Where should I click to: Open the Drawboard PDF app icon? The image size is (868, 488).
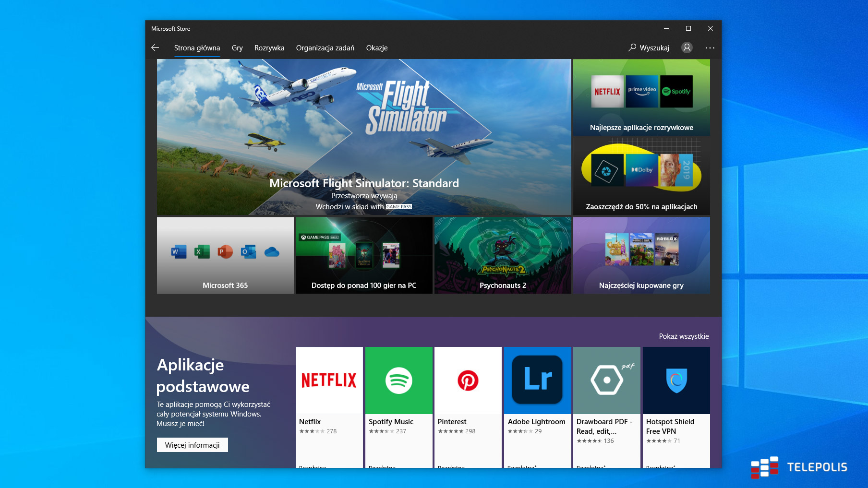point(607,381)
